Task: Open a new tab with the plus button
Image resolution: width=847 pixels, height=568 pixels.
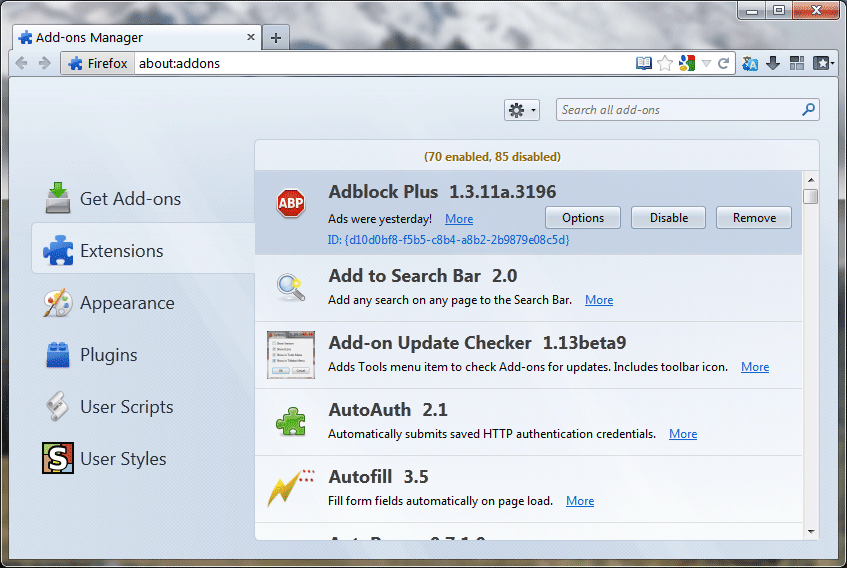Action: pyautogui.click(x=275, y=38)
